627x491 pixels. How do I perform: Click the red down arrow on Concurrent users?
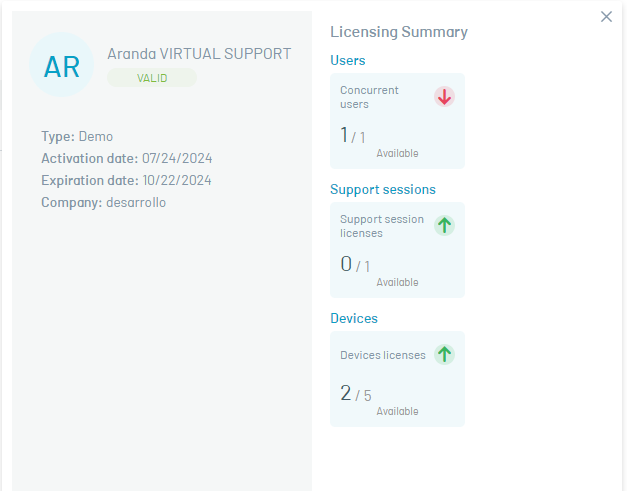click(x=444, y=97)
